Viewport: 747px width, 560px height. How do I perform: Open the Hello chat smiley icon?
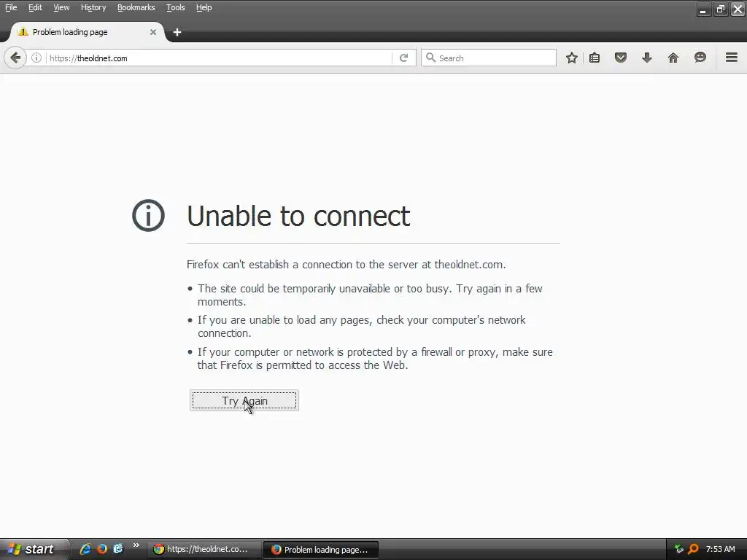(700, 58)
